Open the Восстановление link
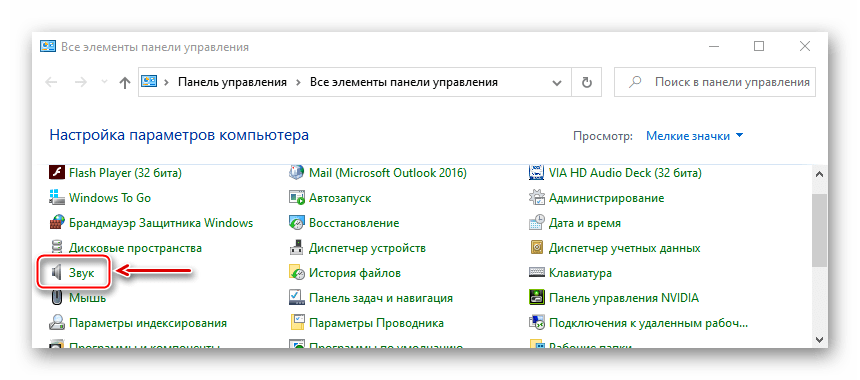The image size is (860, 380). tap(354, 223)
